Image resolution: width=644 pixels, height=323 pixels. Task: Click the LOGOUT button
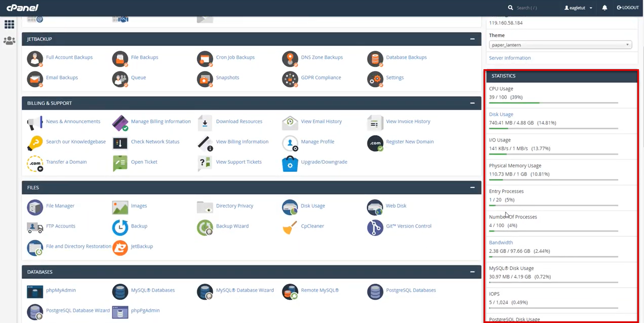[x=628, y=8]
